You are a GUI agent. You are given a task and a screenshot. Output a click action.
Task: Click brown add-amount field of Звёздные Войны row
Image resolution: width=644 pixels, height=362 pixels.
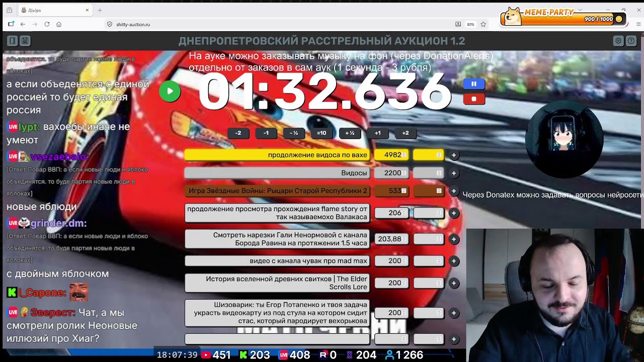click(429, 191)
